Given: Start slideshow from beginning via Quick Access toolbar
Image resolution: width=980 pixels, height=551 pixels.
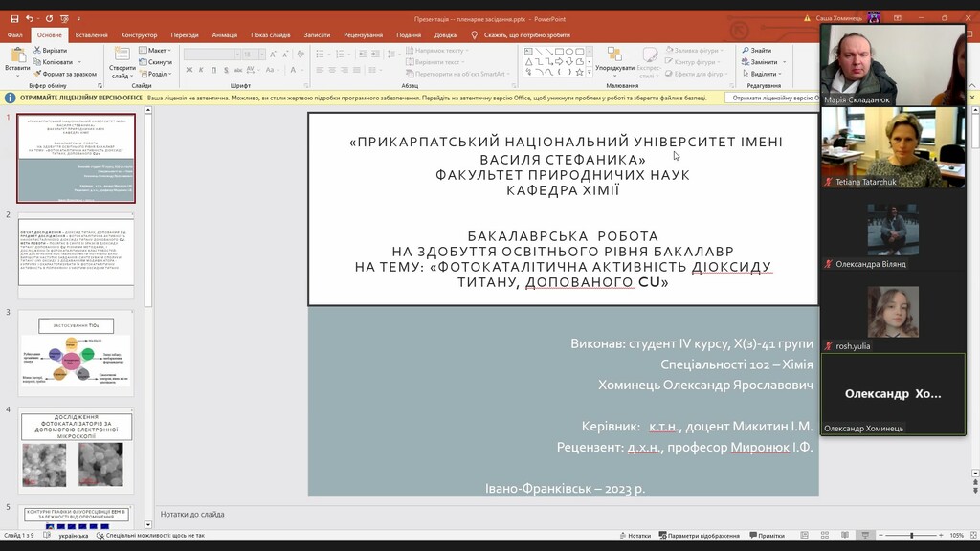Looking at the screenshot, I should pyautogui.click(x=64, y=19).
